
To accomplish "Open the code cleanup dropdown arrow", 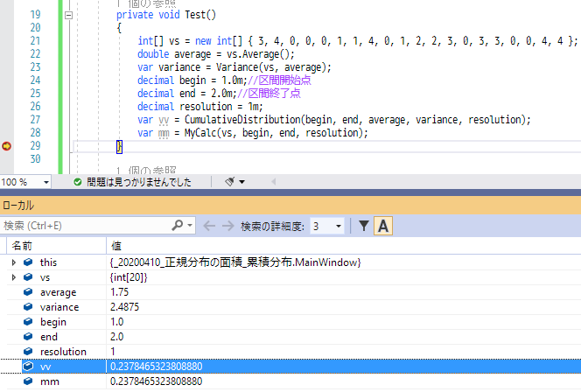I will pos(242,182).
